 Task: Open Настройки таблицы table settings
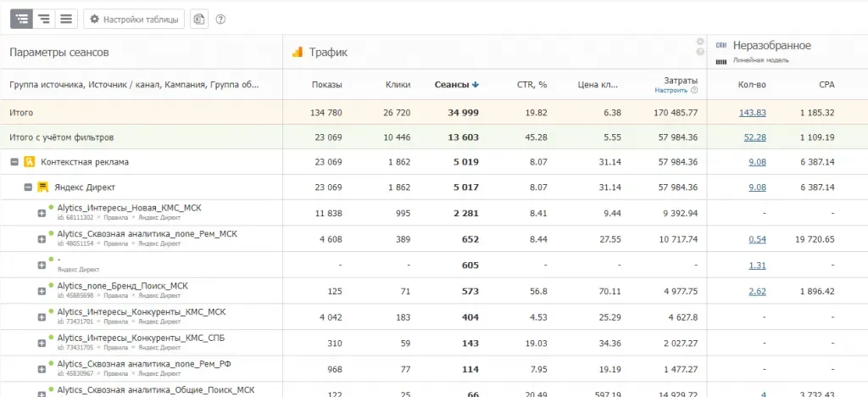click(134, 20)
